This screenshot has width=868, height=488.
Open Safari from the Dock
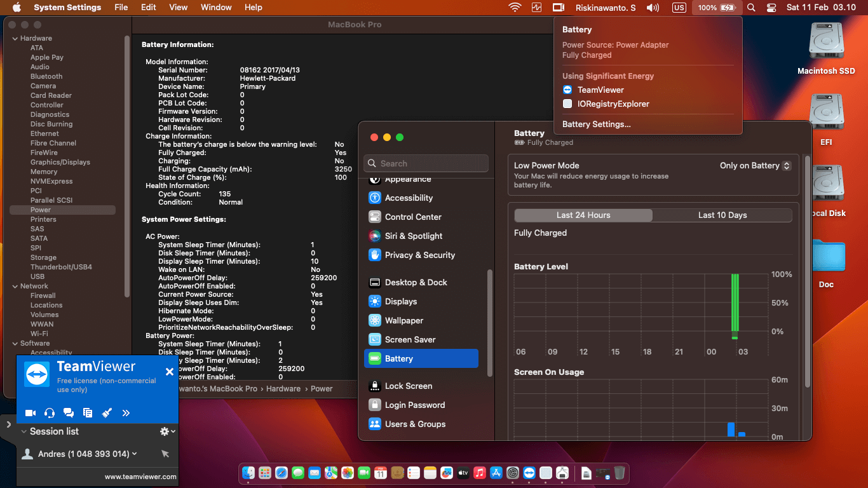pyautogui.click(x=281, y=473)
